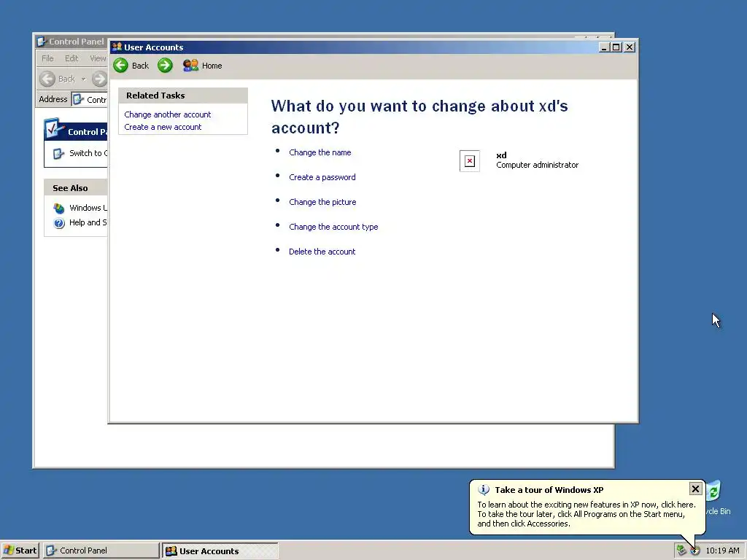Click Home label in User Accounts toolbar
747x560 pixels.
click(x=212, y=66)
